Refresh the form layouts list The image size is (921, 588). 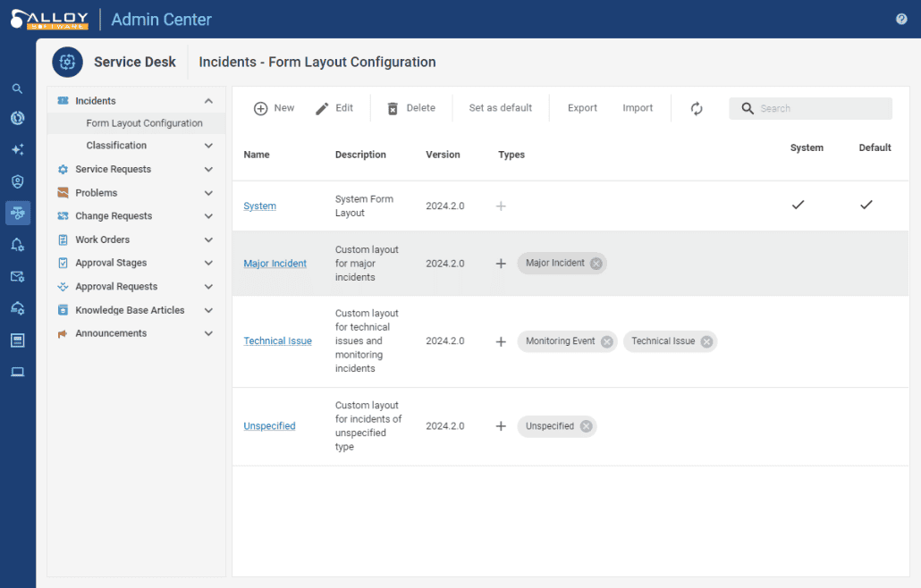coord(697,108)
